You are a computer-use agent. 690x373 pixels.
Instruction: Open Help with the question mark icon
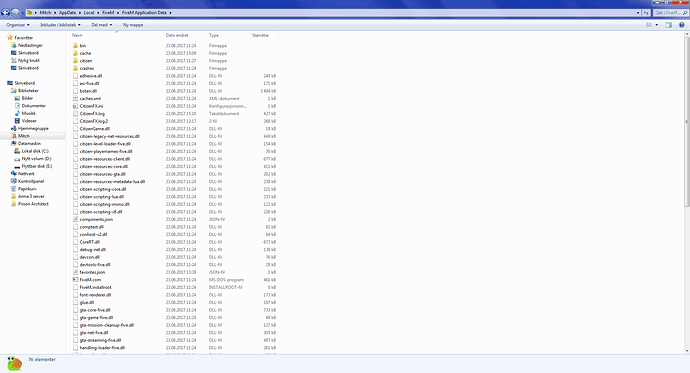click(682, 25)
